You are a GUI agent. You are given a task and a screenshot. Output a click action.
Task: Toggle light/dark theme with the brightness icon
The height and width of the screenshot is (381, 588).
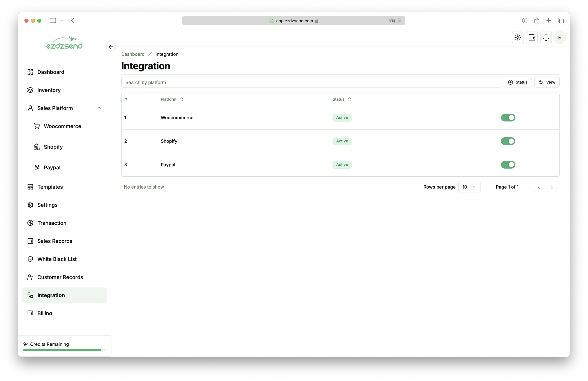coord(517,37)
